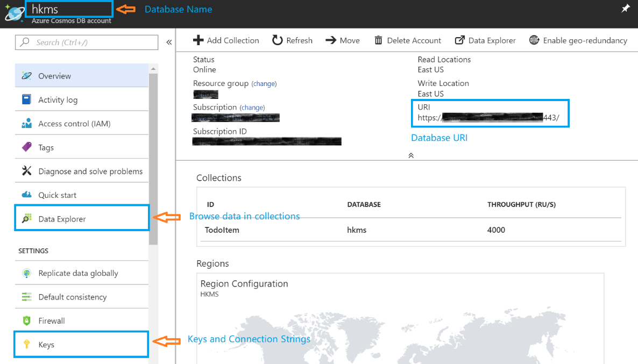
Task: Click the Move arrow icon
Action: (x=331, y=40)
